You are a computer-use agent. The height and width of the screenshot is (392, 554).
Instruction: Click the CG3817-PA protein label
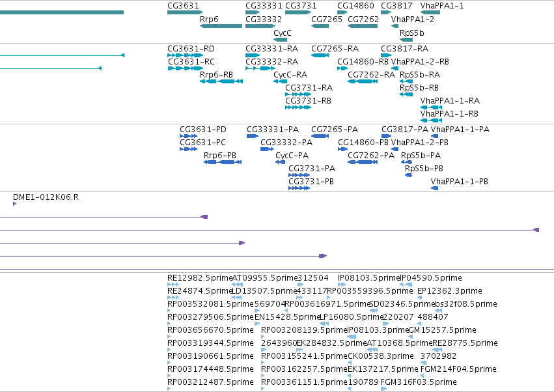pyautogui.click(x=405, y=130)
